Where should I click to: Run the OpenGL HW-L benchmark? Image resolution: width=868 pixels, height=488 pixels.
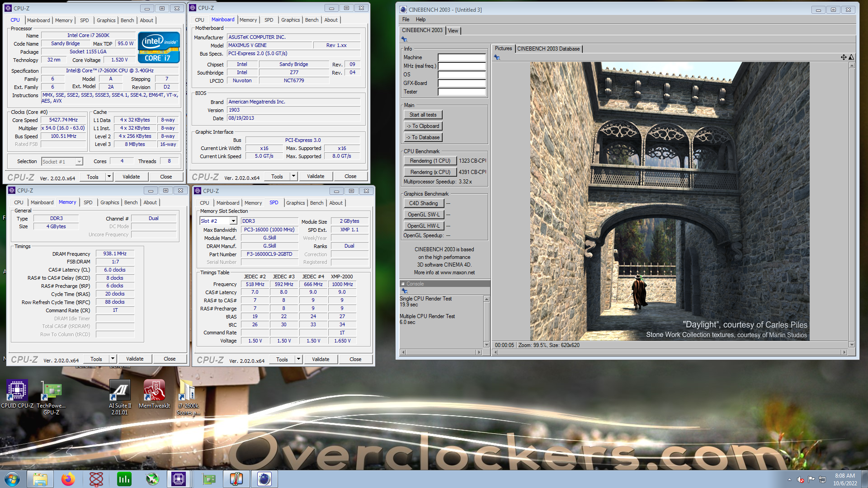(x=424, y=226)
